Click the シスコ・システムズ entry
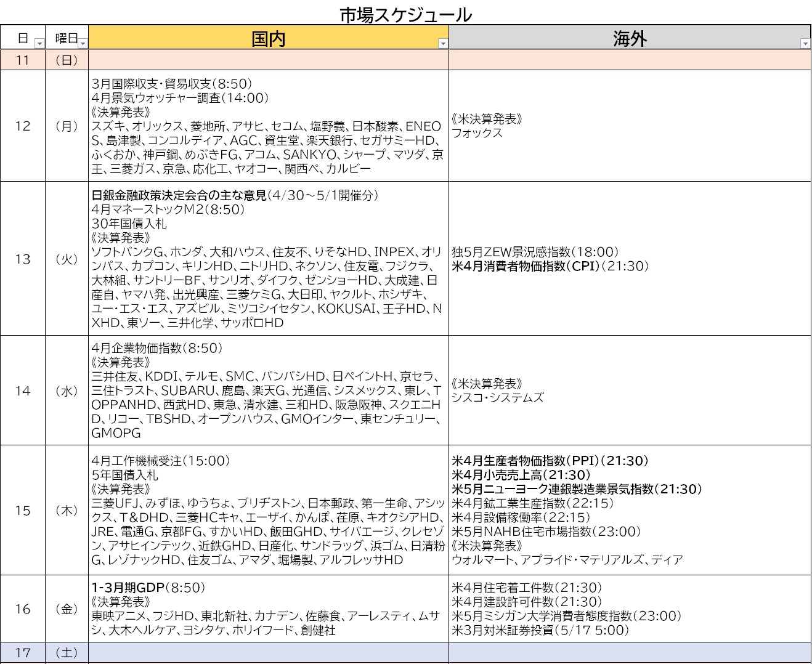812x664 pixels. coord(498,397)
